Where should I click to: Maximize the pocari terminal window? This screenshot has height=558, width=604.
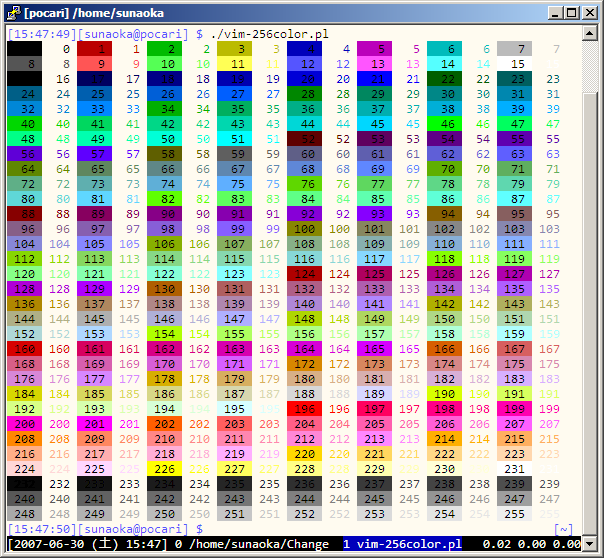click(572, 13)
